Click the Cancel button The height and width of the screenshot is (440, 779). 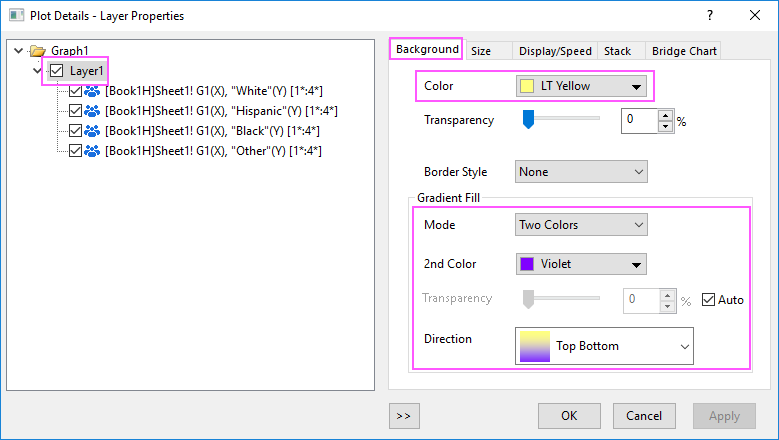[644, 416]
